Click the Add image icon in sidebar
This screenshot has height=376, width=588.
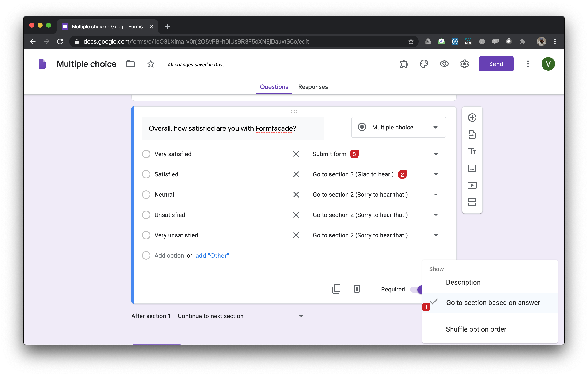coord(472,168)
